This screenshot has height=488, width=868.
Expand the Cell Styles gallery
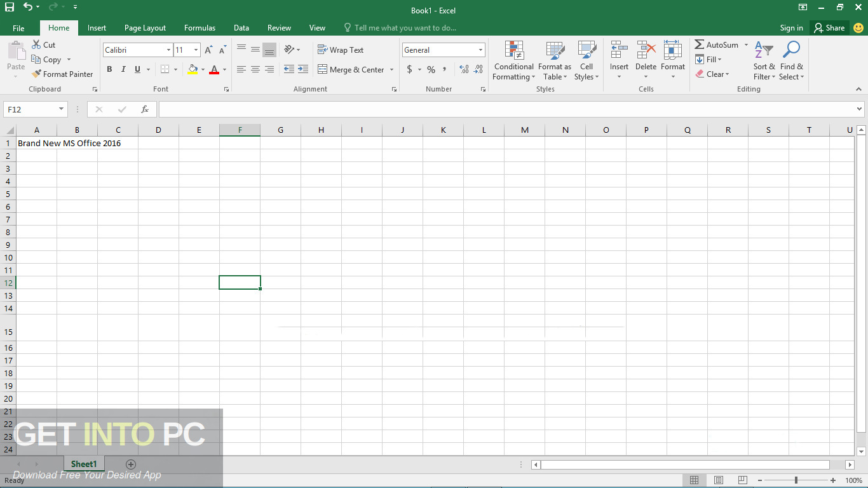pyautogui.click(x=587, y=61)
